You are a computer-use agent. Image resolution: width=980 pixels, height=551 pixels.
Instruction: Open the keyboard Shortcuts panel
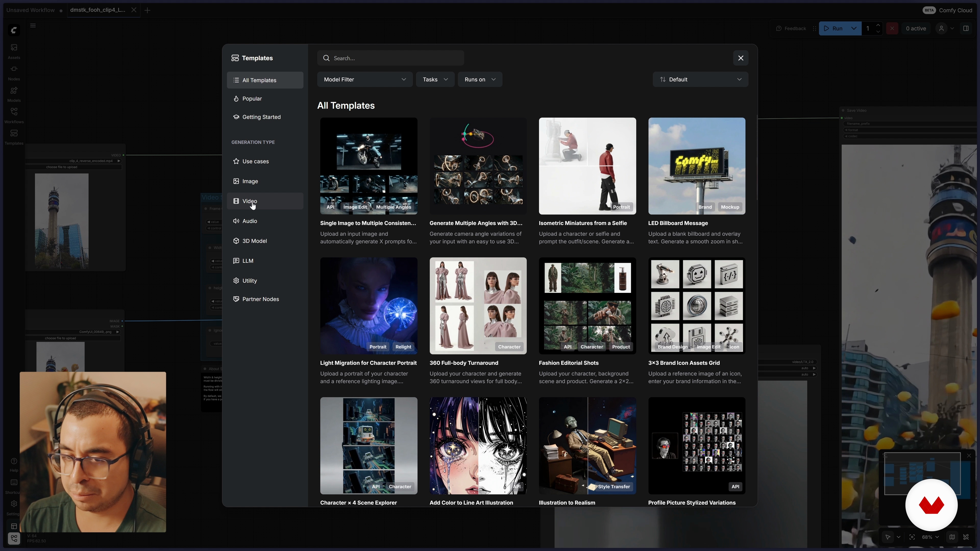[14, 486]
